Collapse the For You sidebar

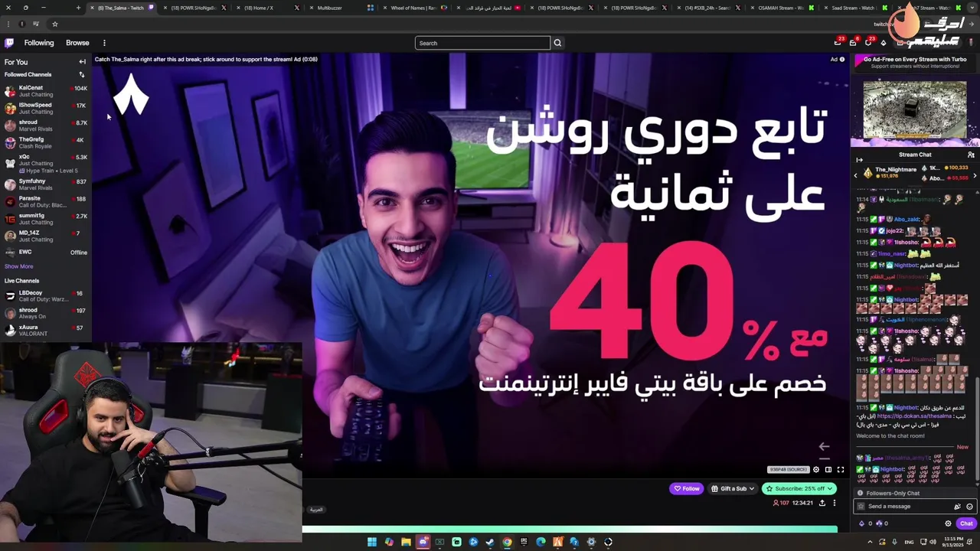82,62
